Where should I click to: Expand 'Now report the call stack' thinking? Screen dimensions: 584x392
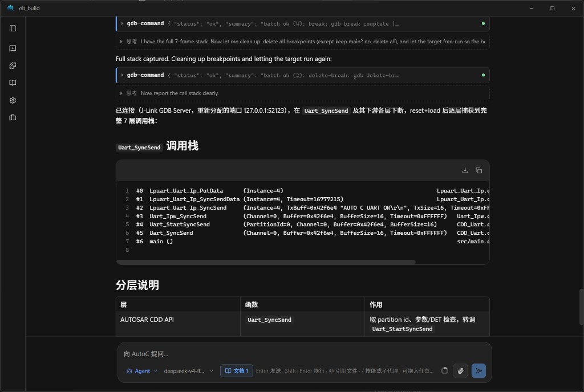pos(302,93)
